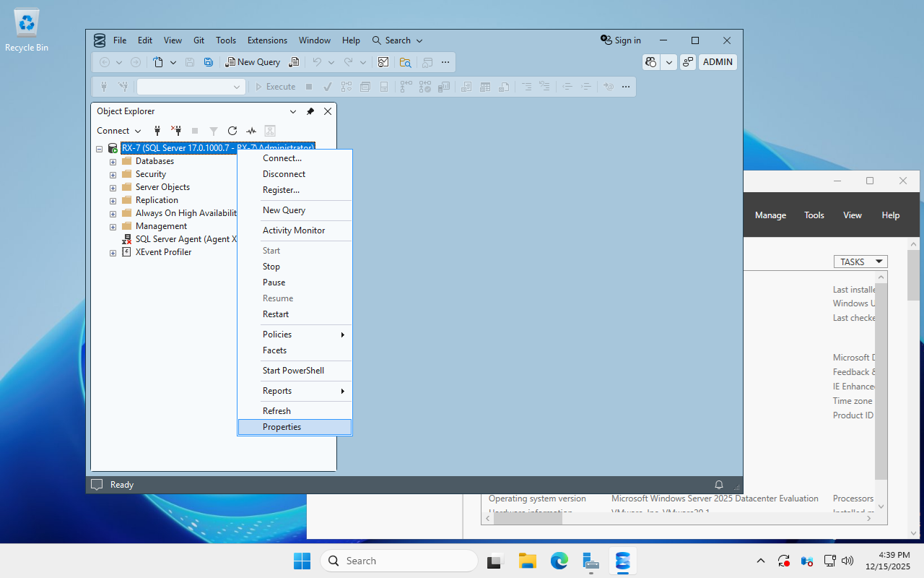Viewport: 924px width, 578px height.
Task: Expand the Databases node
Action: (113, 161)
